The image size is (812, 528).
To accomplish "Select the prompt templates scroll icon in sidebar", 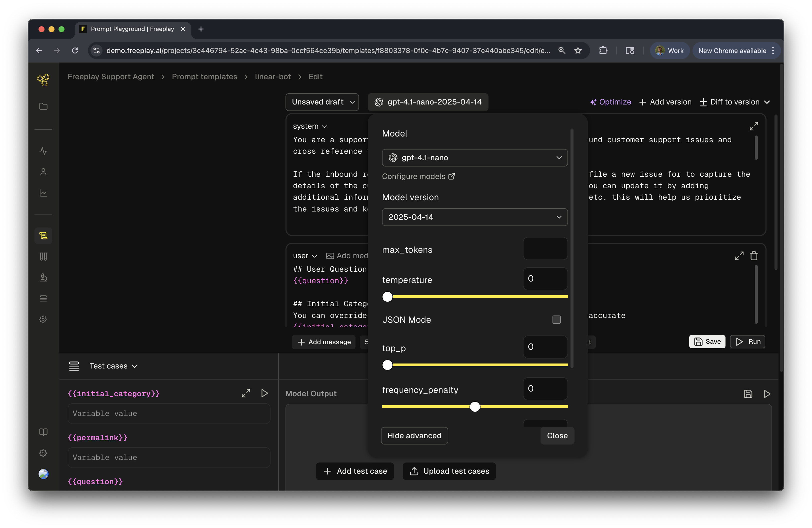I will (x=43, y=236).
